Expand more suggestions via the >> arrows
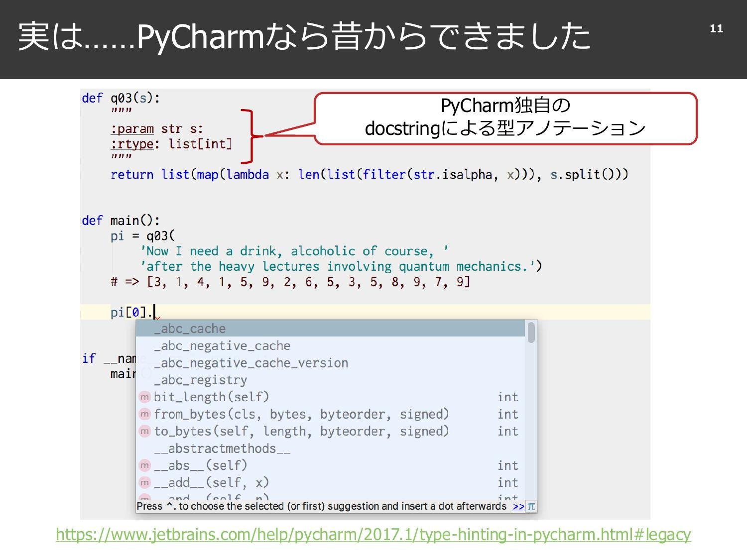This screenshot has height=560, width=747. (x=518, y=506)
